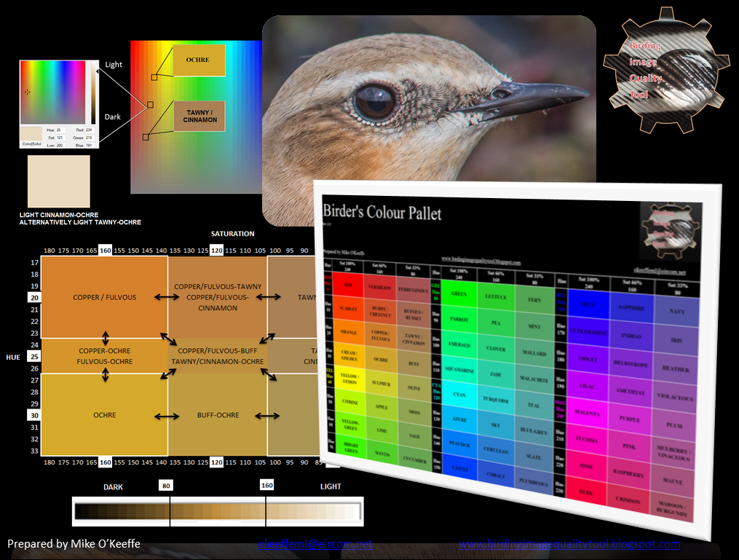This screenshot has width=739, height=560.
Task: Click the Hue value field showing 25
Action: point(60,129)
